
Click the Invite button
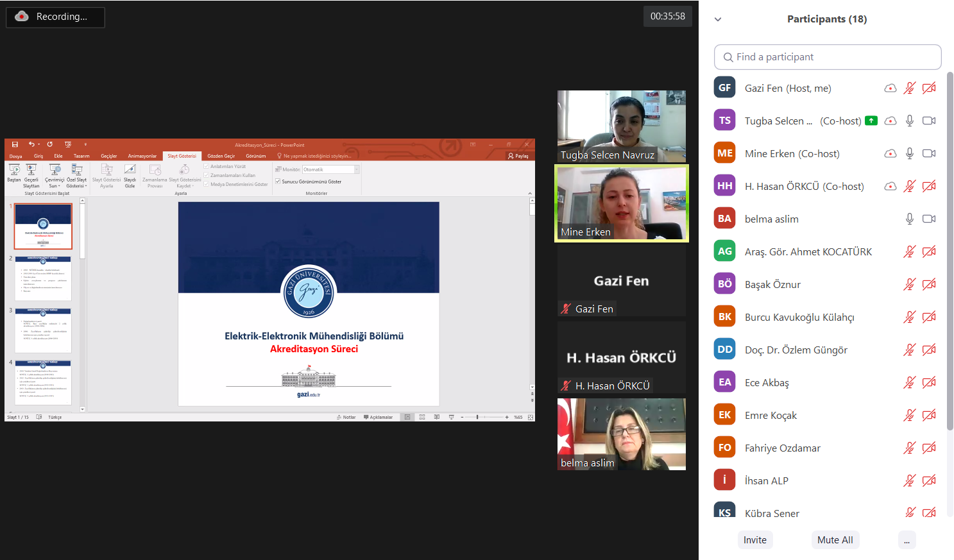tap(755, 540)
